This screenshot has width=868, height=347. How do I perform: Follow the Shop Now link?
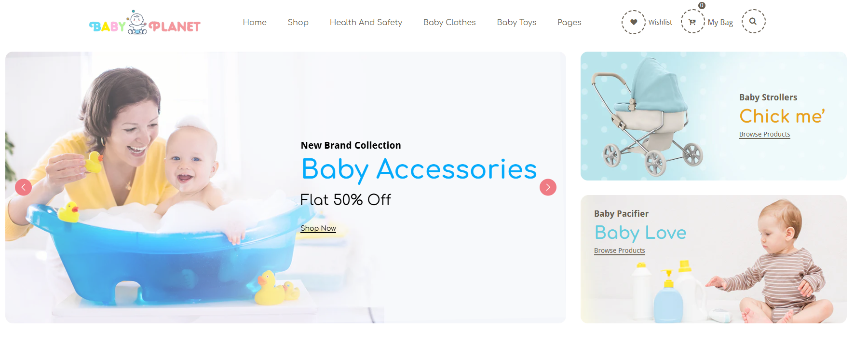tap(318, 228)
